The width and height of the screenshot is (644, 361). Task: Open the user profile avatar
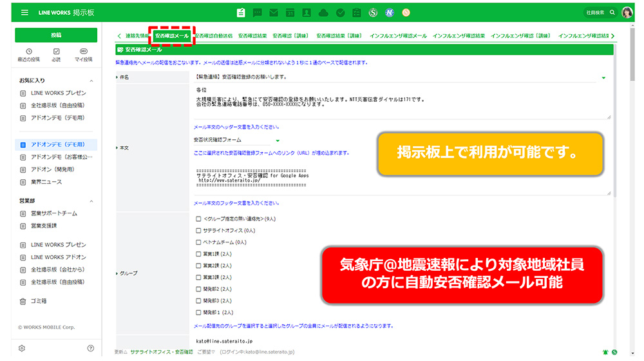tap(627, 13)
